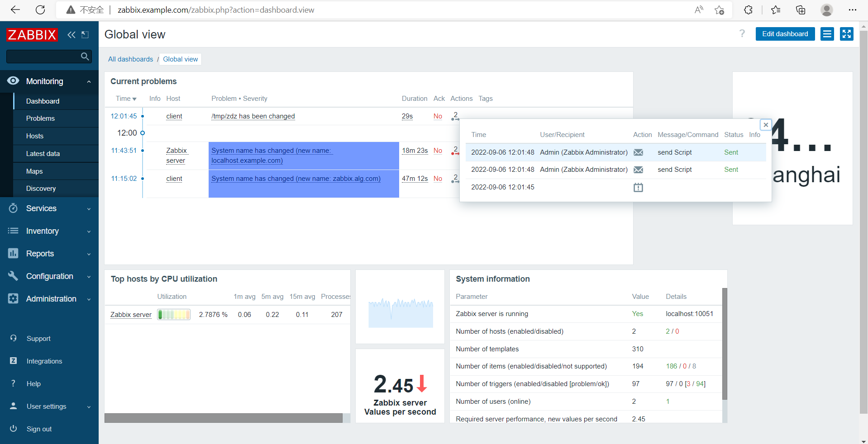The image size is (868, 444).
Task: Open the zabbix.alg.com system name problem
Action: click(x=296, y=179)
